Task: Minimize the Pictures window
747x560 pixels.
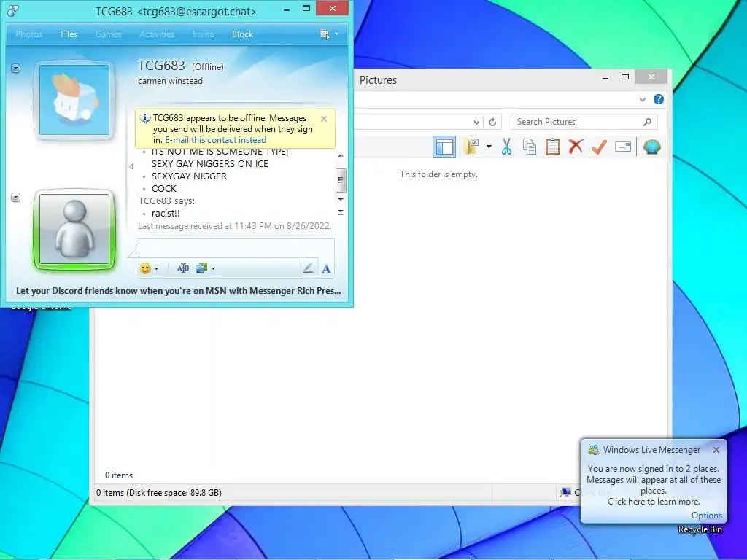Action: point(605,77)
